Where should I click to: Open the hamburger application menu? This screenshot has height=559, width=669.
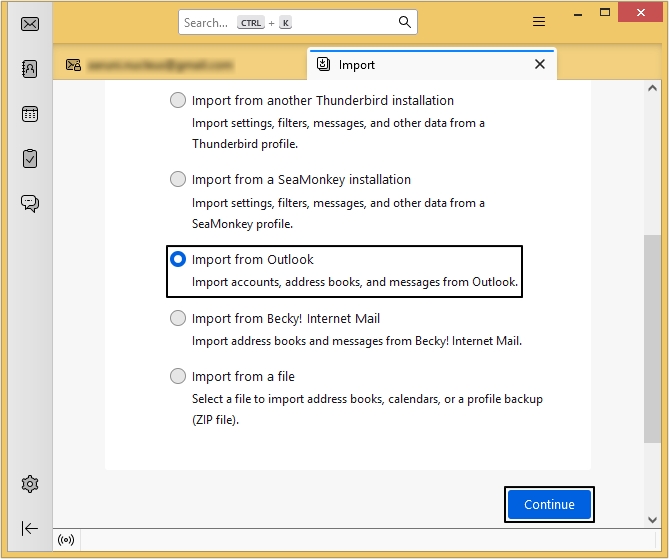tap(539, 22)
